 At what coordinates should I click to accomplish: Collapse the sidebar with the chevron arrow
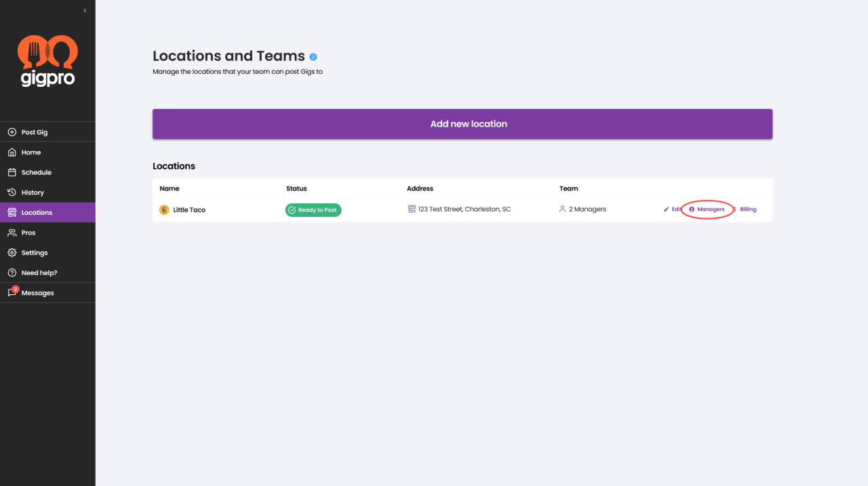coord(85,10)
